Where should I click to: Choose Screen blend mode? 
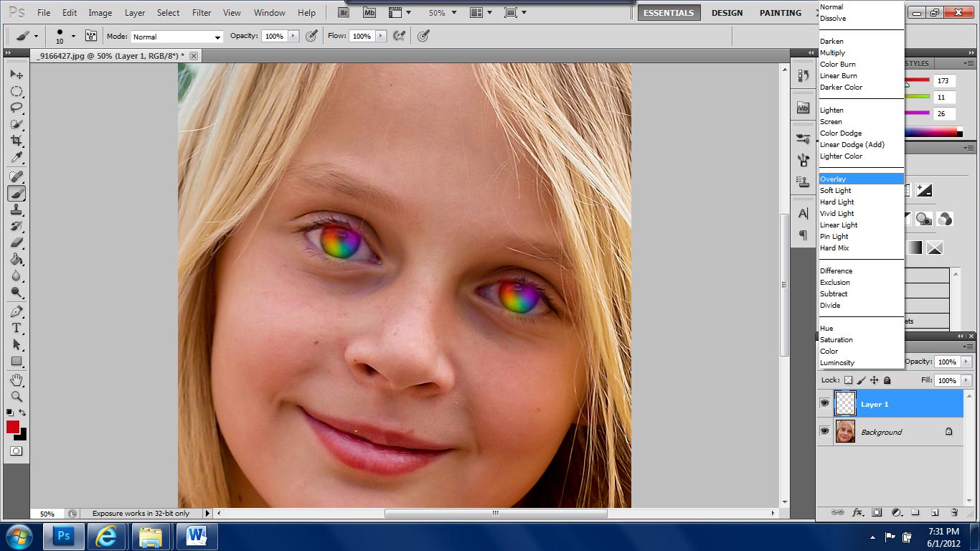pyautogui.click(x=861, y=121)
